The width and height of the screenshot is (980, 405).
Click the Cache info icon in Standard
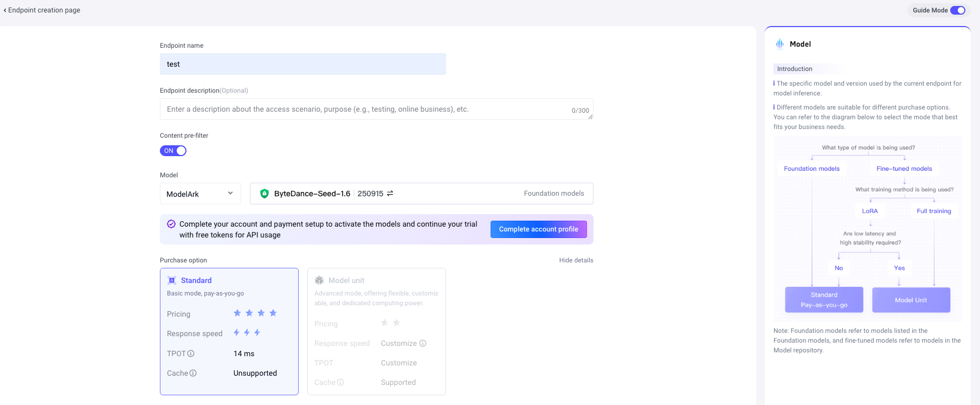pyautogui.click(x=193, y=373)
